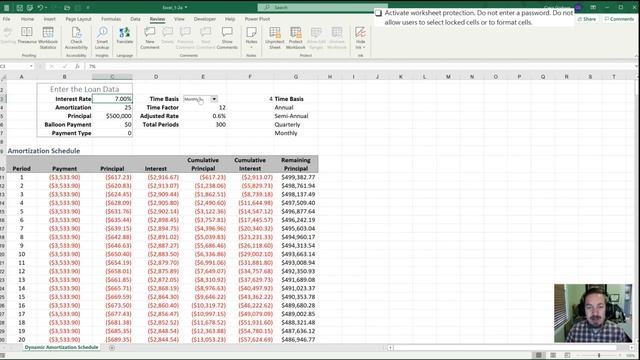Switch to the Page Layout tab
This screenshot has height=360, width=640.
coord(79,19)
